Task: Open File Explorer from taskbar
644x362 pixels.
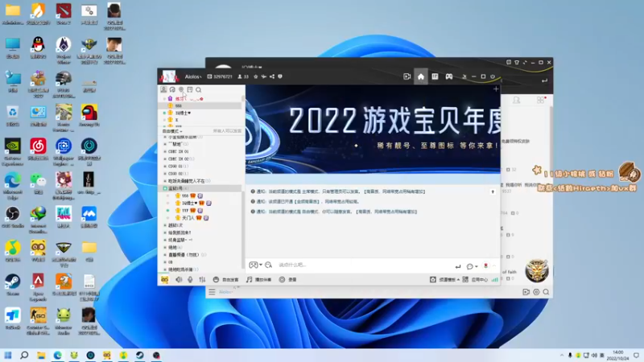Action: [41, 355]
